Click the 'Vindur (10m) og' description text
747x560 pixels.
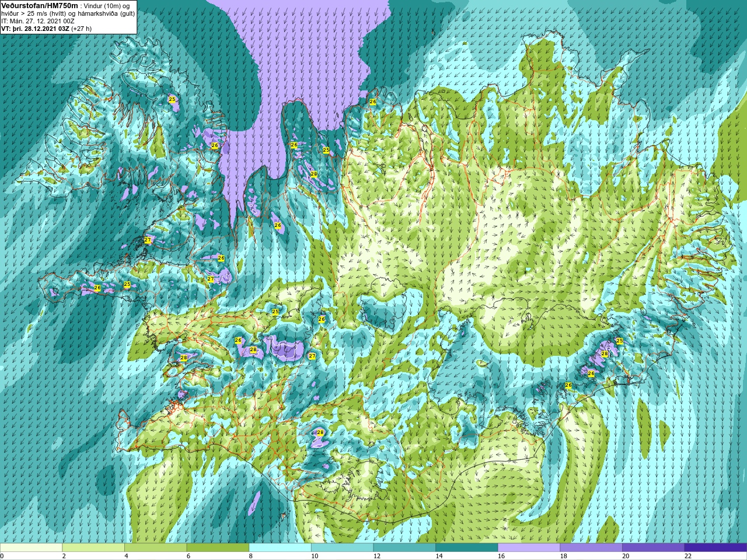coord(107,6)
